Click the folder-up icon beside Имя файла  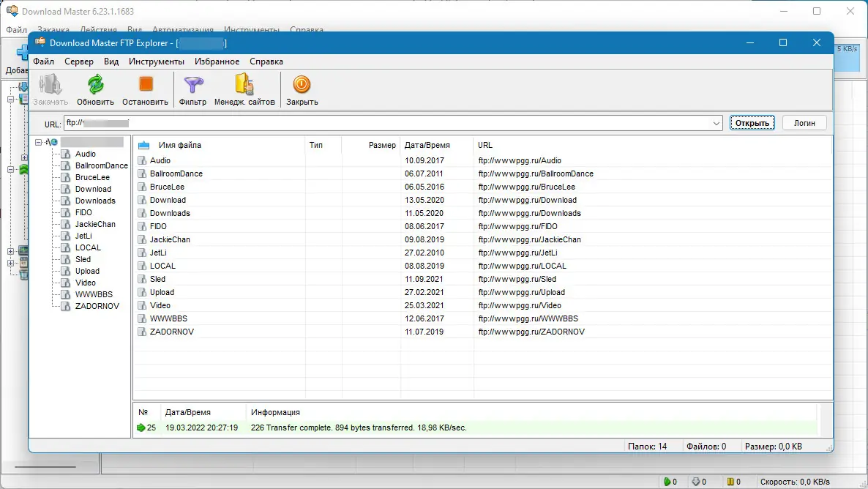point(144,145)
